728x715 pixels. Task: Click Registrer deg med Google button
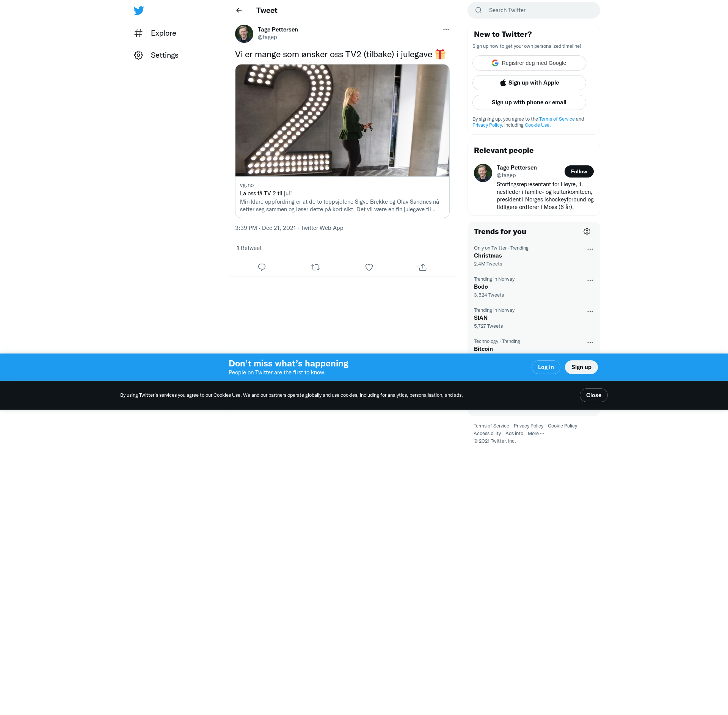529,63
